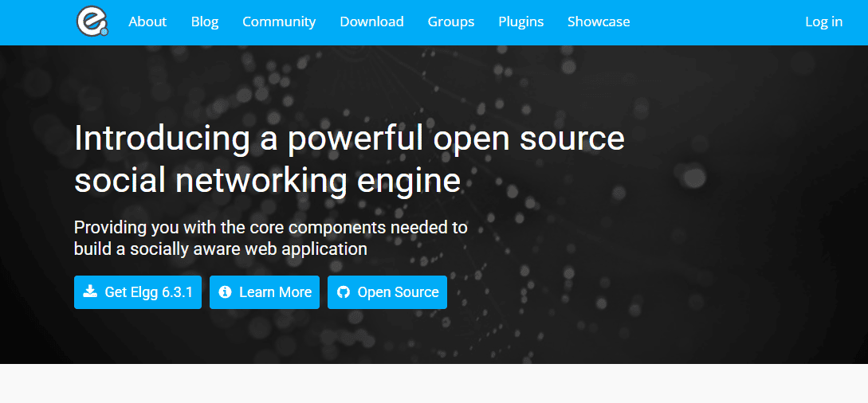Click the text "social networking engine"
Image resolution: width=868 pixels, height=403 pixels.
[x=267, y=179]
